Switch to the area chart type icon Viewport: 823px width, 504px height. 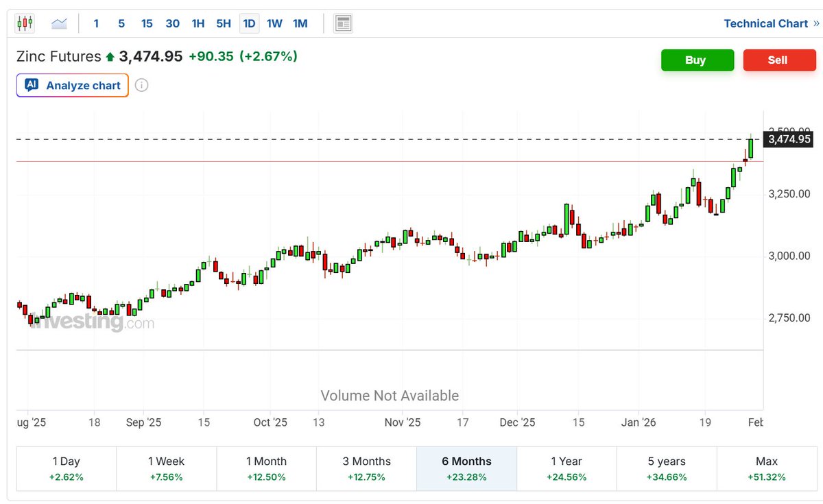59,23
